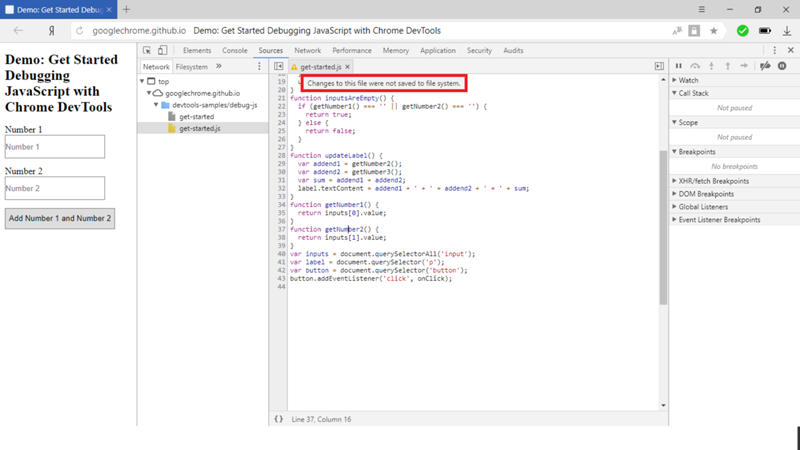Open the Audits tab

click(513, 51)
